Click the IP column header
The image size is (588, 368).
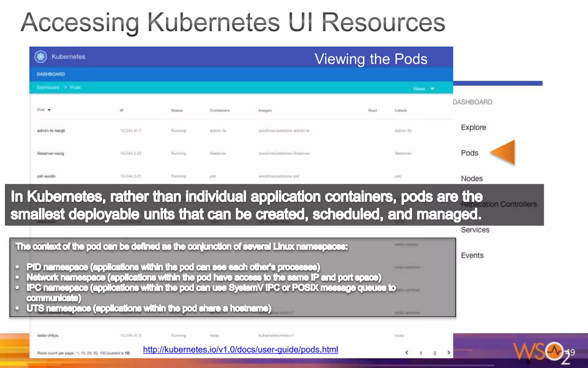click(x=122, y=110)
